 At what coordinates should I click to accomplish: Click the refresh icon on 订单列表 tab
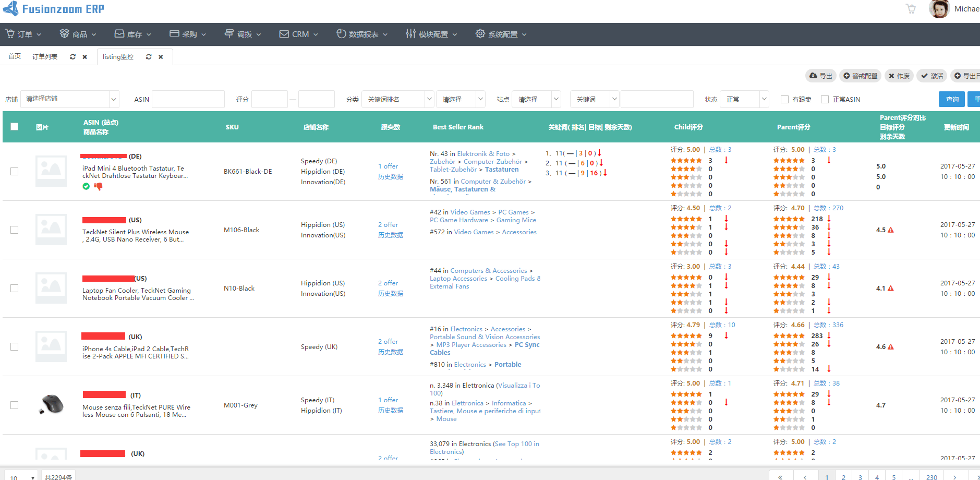[x=72, y=57]
